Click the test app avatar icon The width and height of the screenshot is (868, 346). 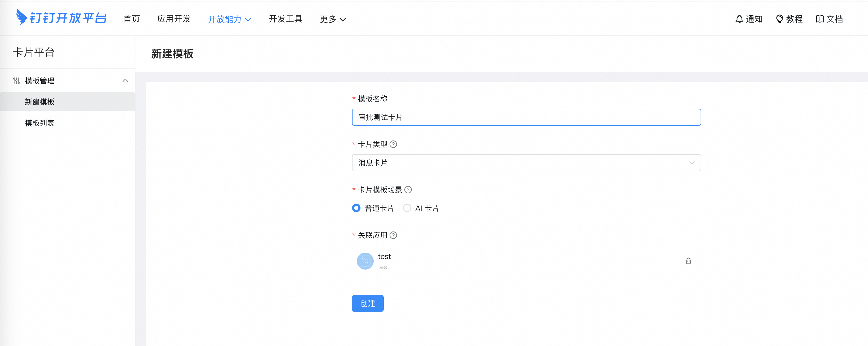pos(365,261)
